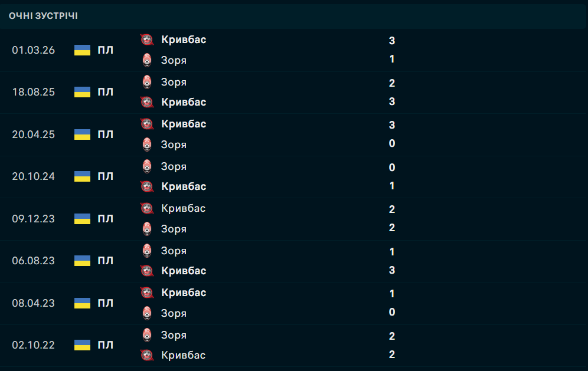Click Kryvbas logo in 06.08.23 match
Viewport: 588px width, 371px height.
point(147,271)
